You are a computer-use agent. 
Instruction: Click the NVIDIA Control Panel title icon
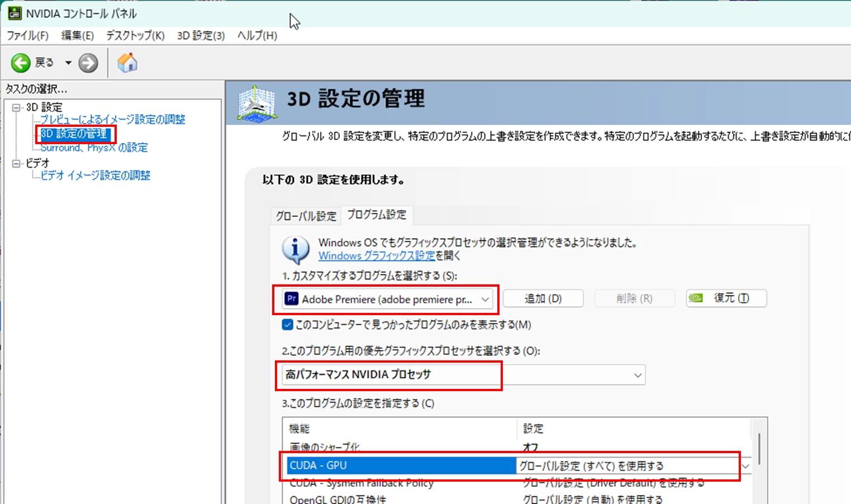[x=14, y=13]
